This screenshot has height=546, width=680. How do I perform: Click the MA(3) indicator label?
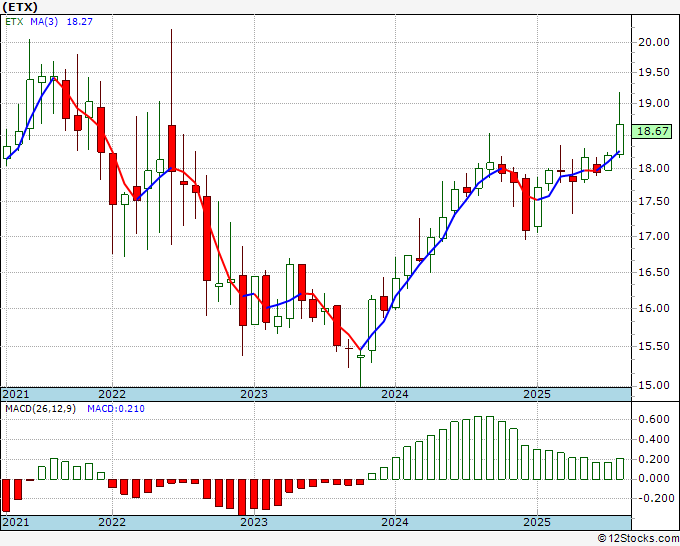[44, 22]
